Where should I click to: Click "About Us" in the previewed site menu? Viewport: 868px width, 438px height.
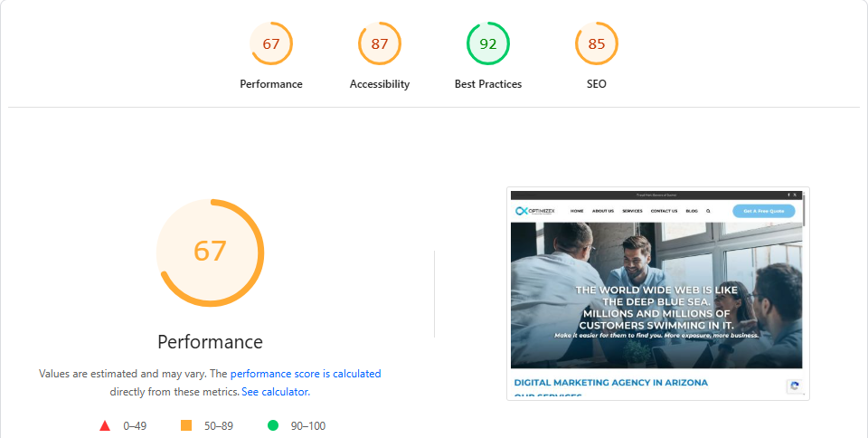tap(603, 211)
